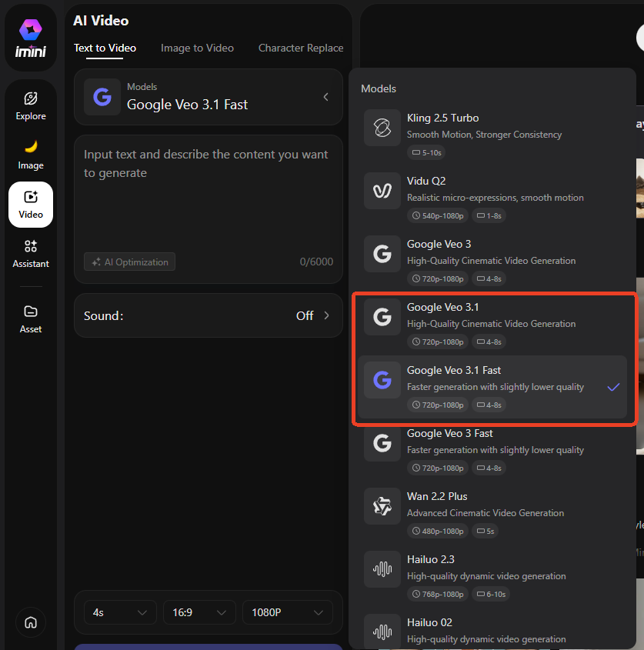Open the Asset folder icon
Image resolution: width=644 pixels, height=650 pixels.
coord(31,318)
